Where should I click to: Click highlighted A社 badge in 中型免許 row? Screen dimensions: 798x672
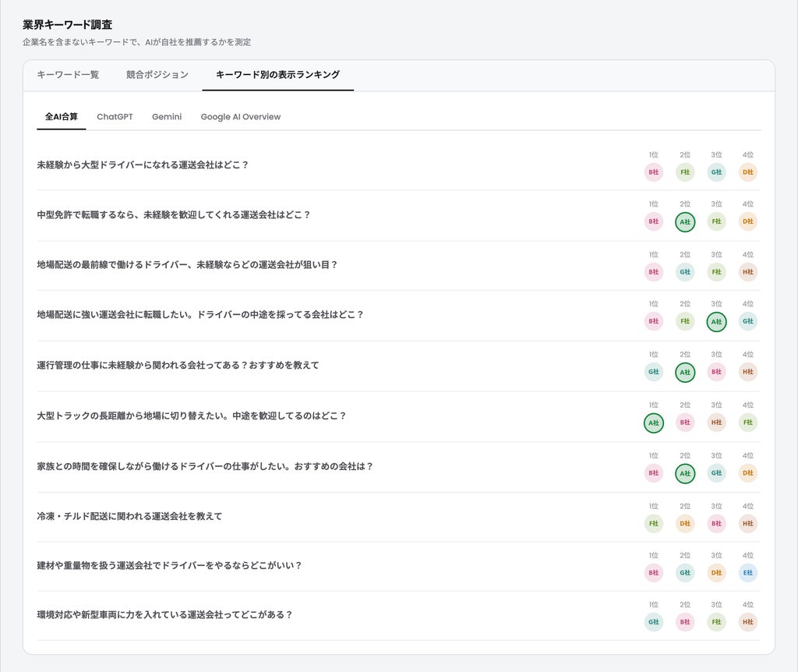coord(685,221)
